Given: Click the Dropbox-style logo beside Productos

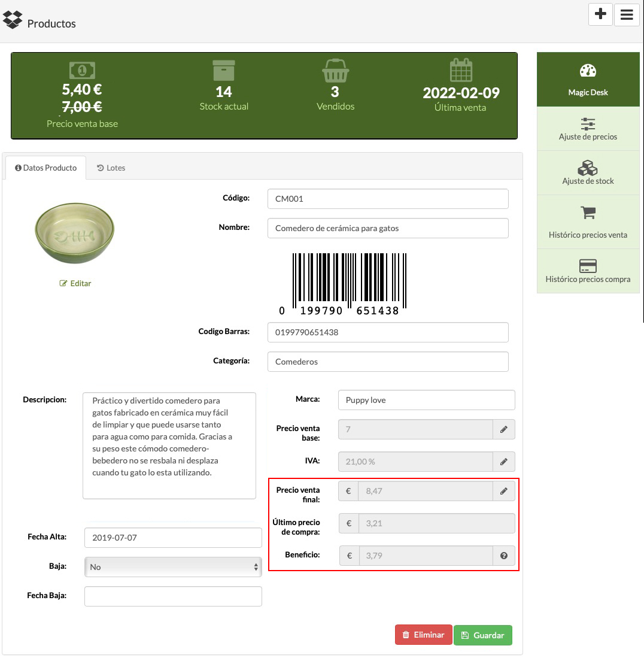Looking at the screenshot, I should tap(13, 19).
